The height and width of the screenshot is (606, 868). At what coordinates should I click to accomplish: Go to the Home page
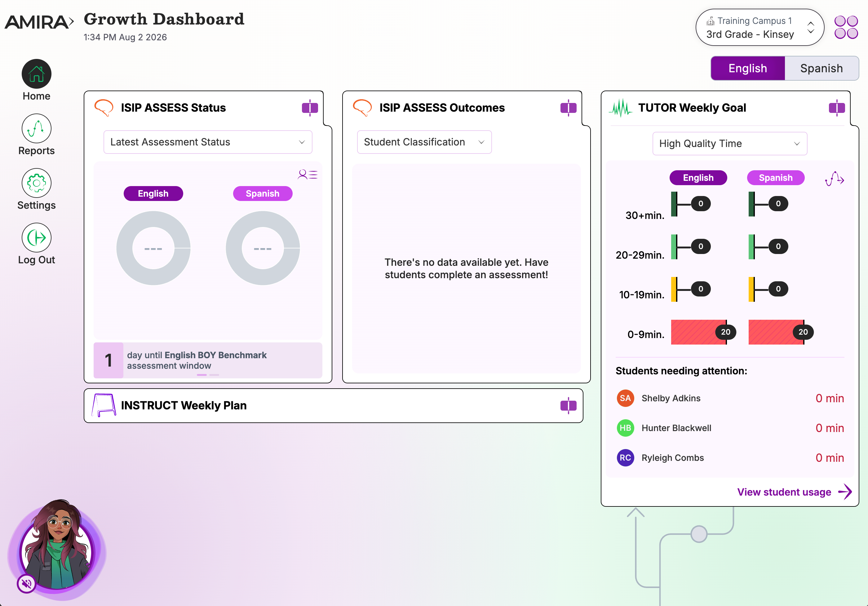click(36, 74)
